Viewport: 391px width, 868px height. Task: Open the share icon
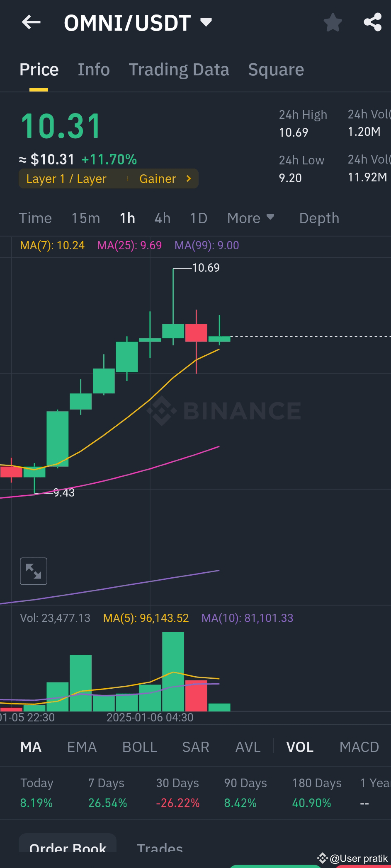tap(372, 22)
